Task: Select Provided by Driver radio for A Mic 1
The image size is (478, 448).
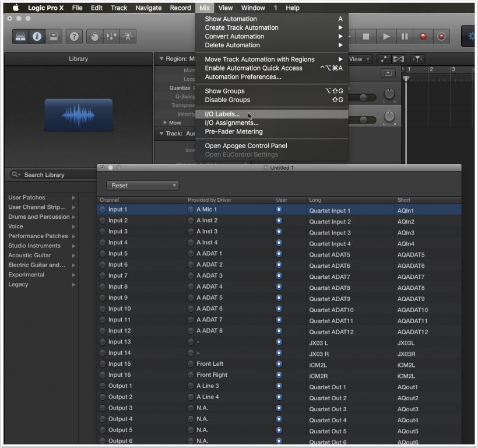Action: 191,209
